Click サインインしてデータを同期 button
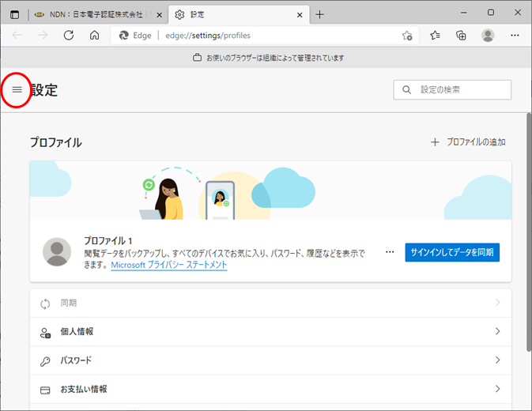The width and height of the screenshot is (532, 411). 452,252
